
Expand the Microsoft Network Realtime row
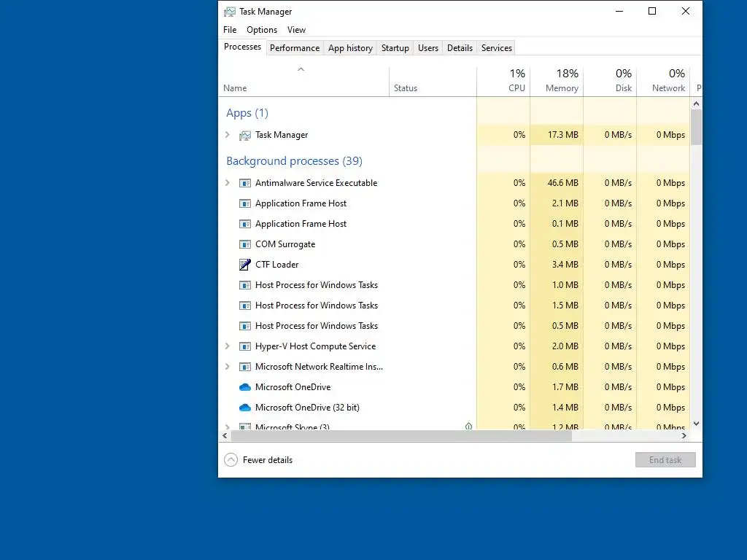coord(228,367)
